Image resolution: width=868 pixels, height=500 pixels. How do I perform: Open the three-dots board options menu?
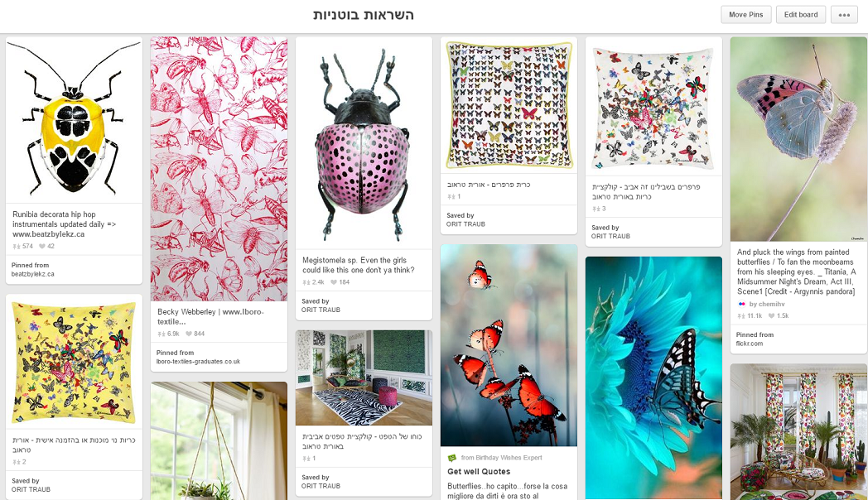point(844,15)
